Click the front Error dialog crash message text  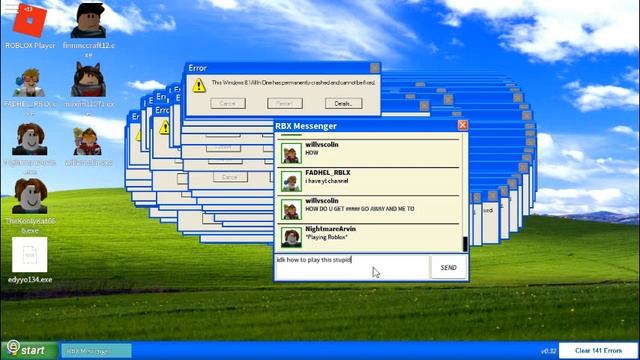[293, 82]
